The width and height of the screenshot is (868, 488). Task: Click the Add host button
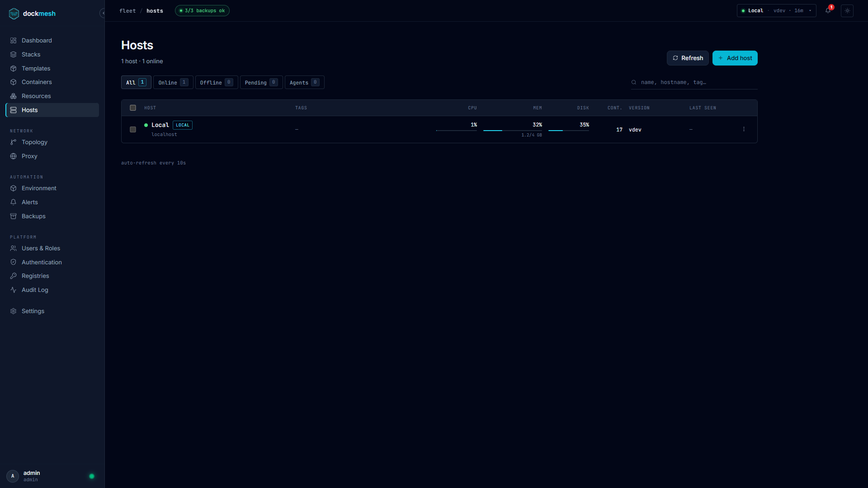tap(735, 58)
